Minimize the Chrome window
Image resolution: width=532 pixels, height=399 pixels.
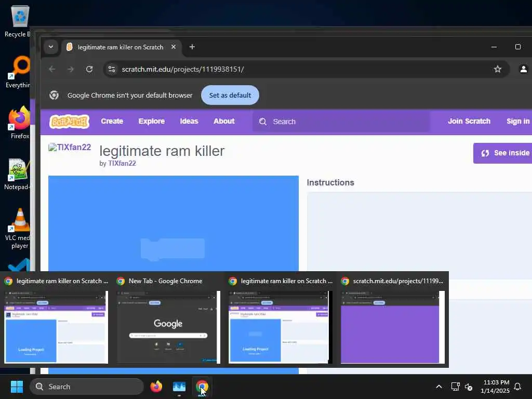pos(494,47)
